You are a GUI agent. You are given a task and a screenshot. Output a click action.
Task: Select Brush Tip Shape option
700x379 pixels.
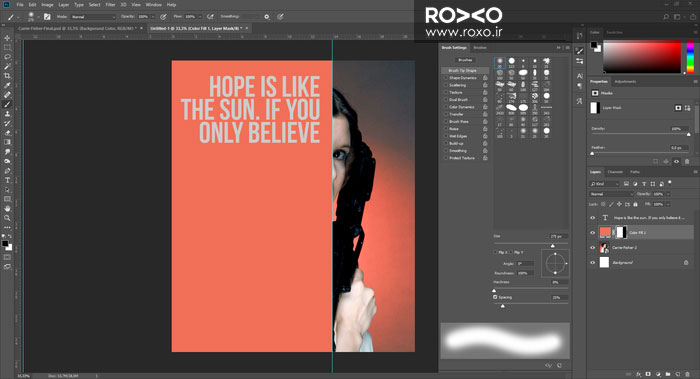pos(464,71)
